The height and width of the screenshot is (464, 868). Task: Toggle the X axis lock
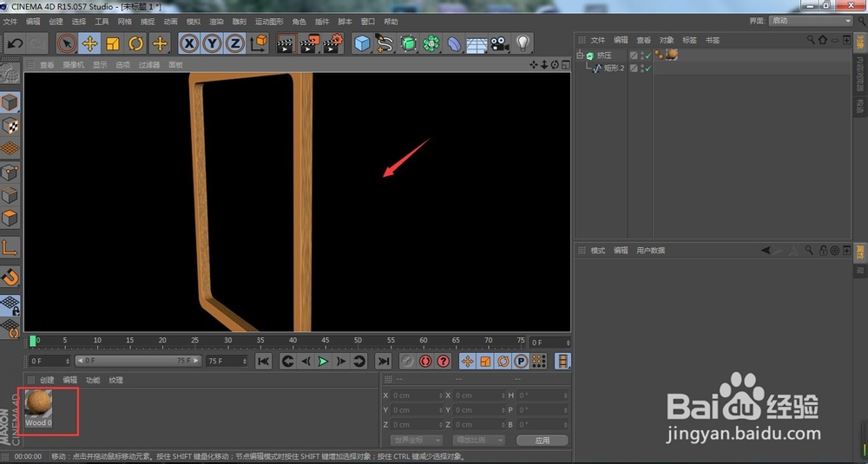click(x=189, y=43)
